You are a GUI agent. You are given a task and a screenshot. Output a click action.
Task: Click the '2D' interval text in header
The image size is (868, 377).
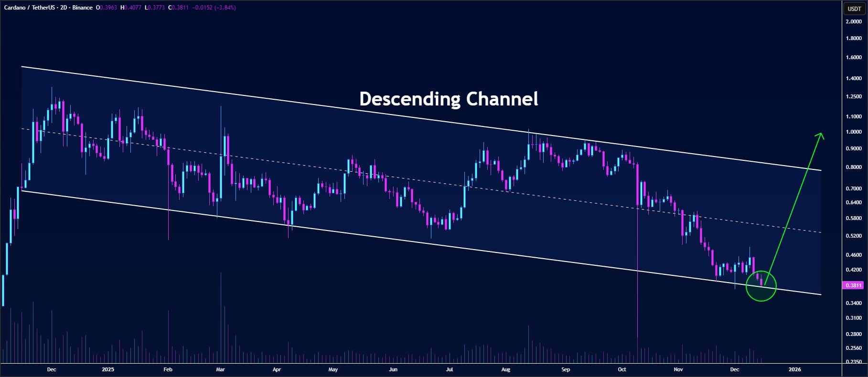tap(64, 8)
